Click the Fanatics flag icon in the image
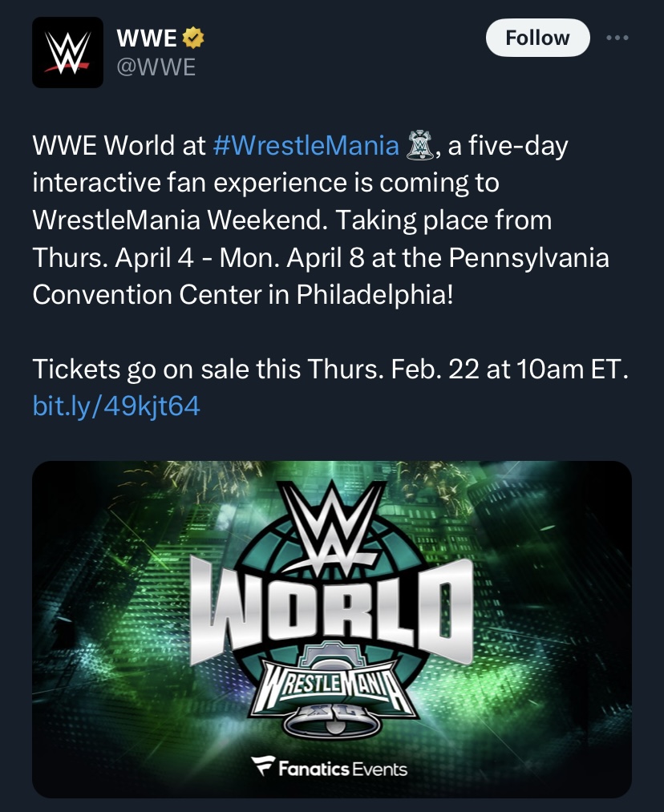The height and width of the screenshot is (812, 664). pos(263,768)
